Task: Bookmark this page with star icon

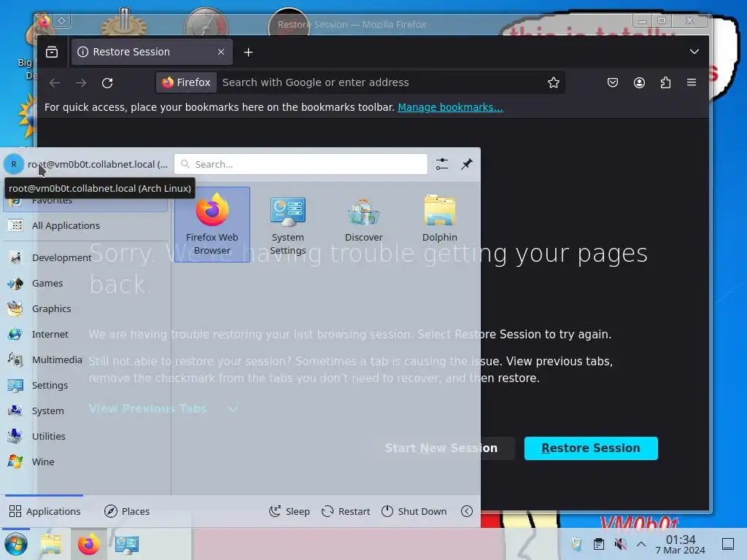Action: (x=553, y=82)
